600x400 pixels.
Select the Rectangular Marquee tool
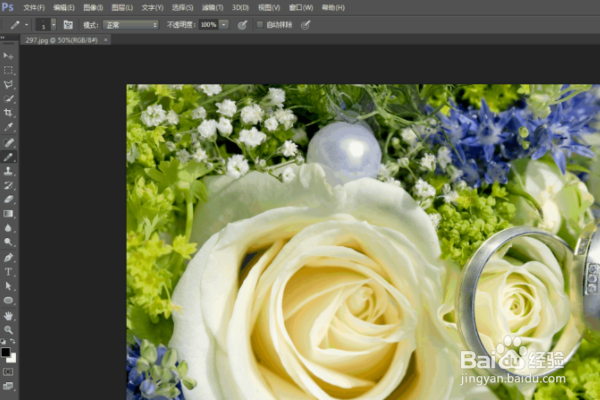coord(8,70)
